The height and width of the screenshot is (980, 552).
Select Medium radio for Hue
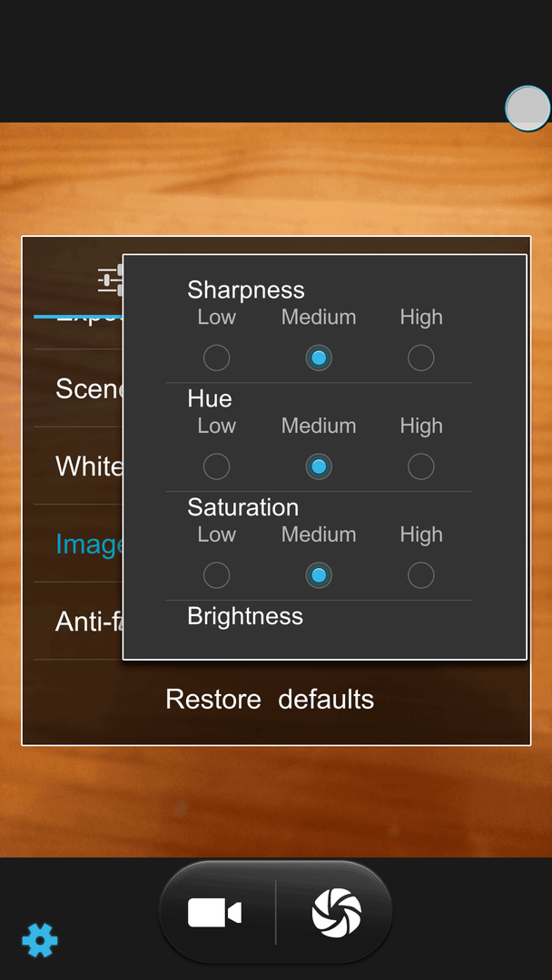coord(319,466)
